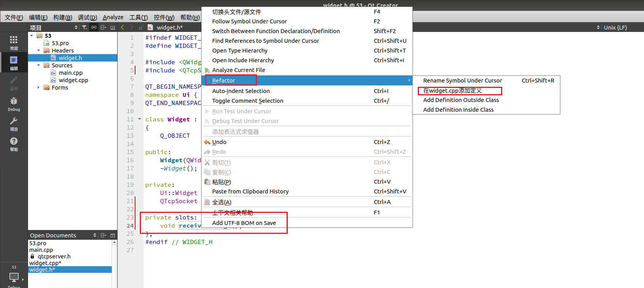Toggle synchronize with editor link icon

click(x=94, y=27)
